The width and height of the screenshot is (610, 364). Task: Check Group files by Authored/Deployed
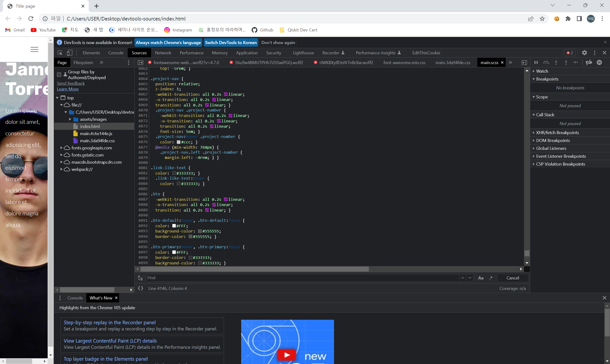tap(59, 74)
